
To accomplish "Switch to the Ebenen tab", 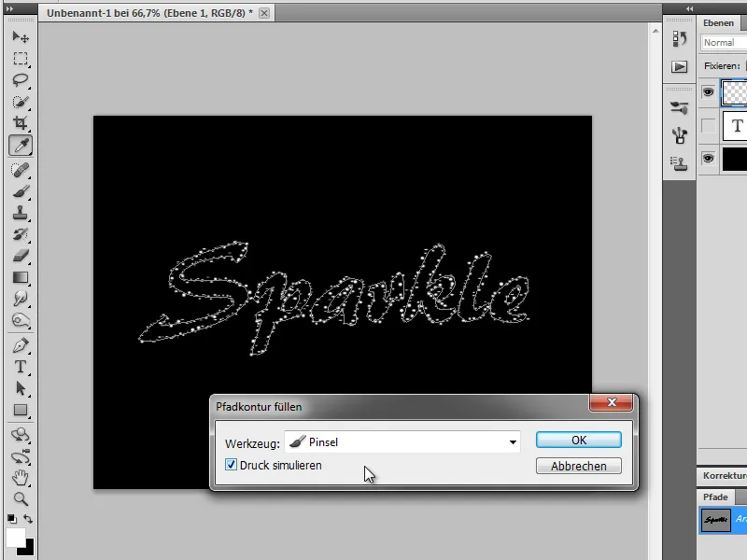I will pos(718,22).
